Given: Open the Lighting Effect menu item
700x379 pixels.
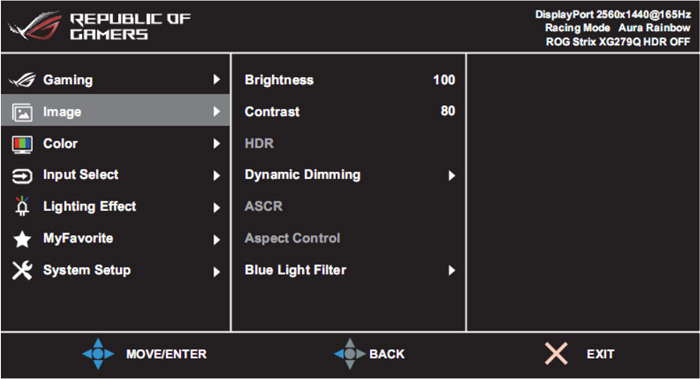Looking at the screenshot, I should 116,207.
